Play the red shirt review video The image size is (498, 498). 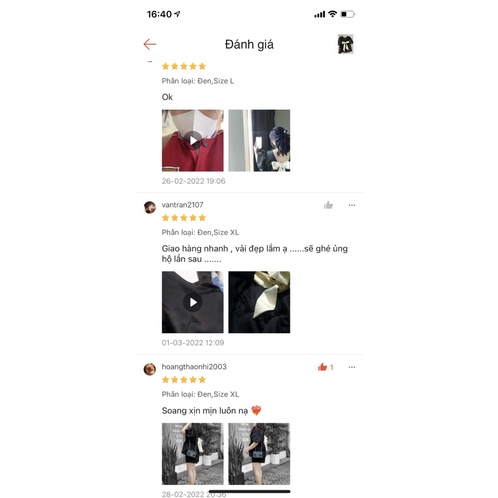point(193,140)
